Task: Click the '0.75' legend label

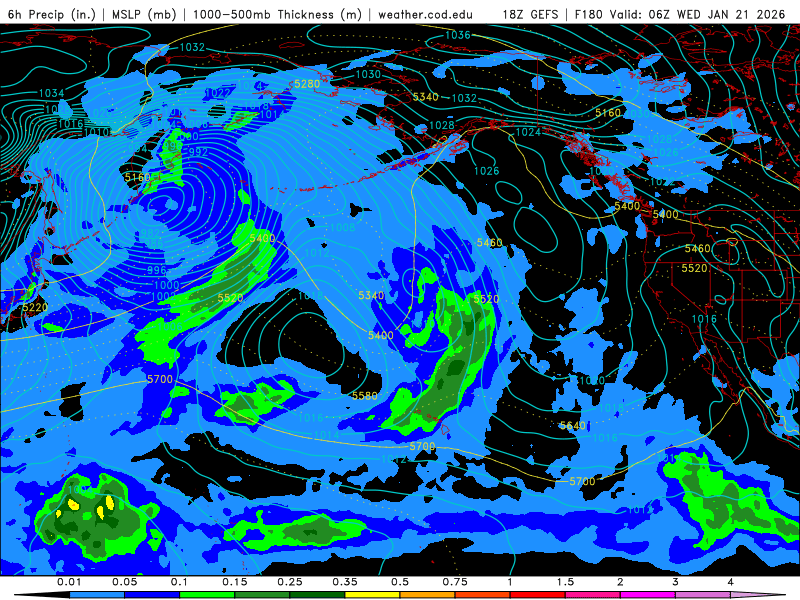Action: pos(455,582)
